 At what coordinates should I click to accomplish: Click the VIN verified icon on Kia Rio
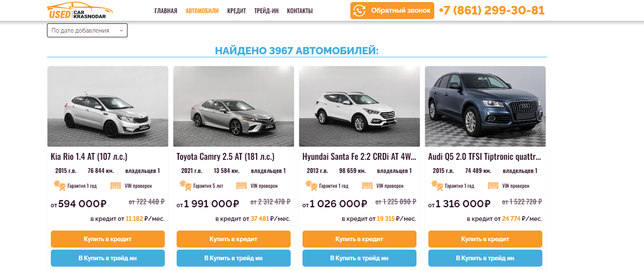click(116, 186)
